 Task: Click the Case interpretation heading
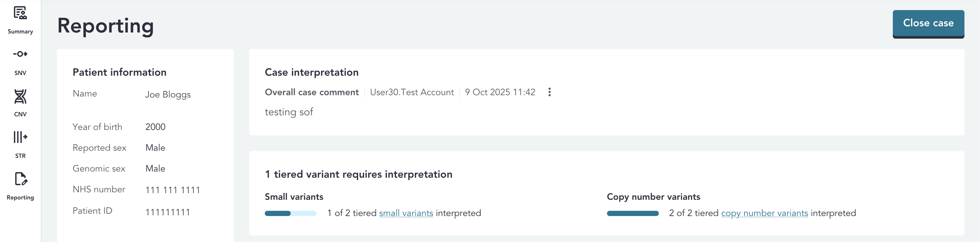tap(311, 72)
